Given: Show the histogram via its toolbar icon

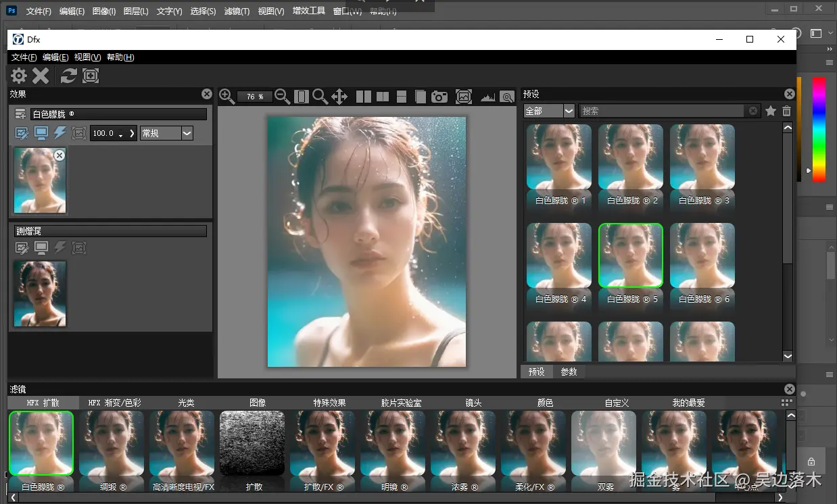Looking at the screenshot, I should (x=487, y=97).
